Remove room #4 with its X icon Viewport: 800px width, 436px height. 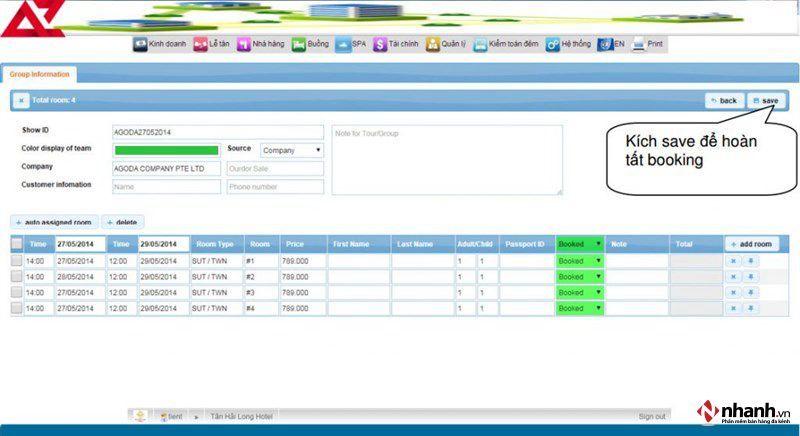coord(733,309)
